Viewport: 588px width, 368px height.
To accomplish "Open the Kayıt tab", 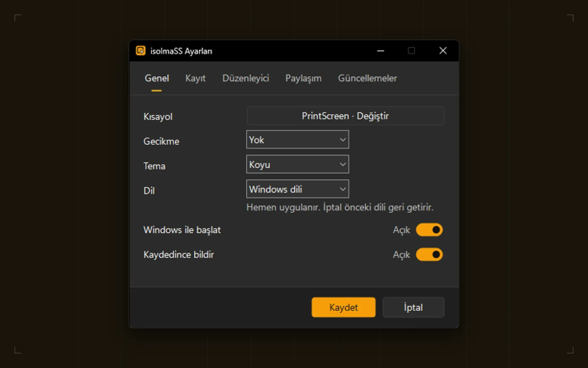I will click(x=195, y=78).
